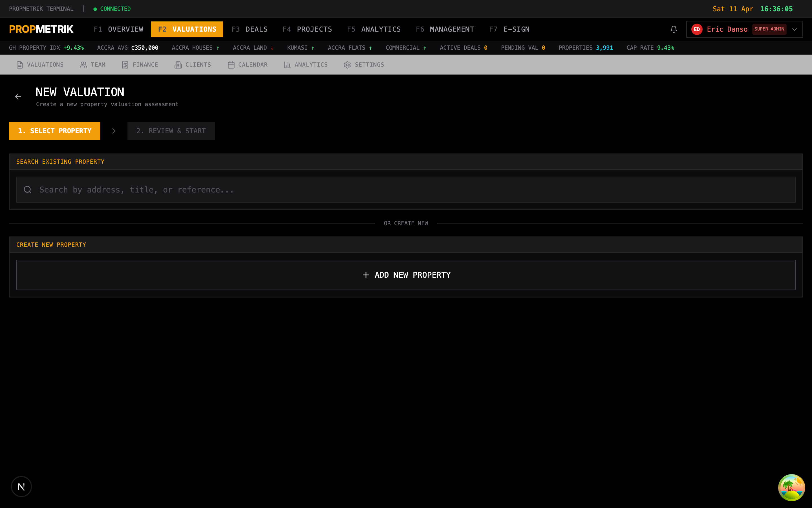Click the Next.js dev tools N badge
The height and width of the screenshot is (508, 812).
coord(21,486)
